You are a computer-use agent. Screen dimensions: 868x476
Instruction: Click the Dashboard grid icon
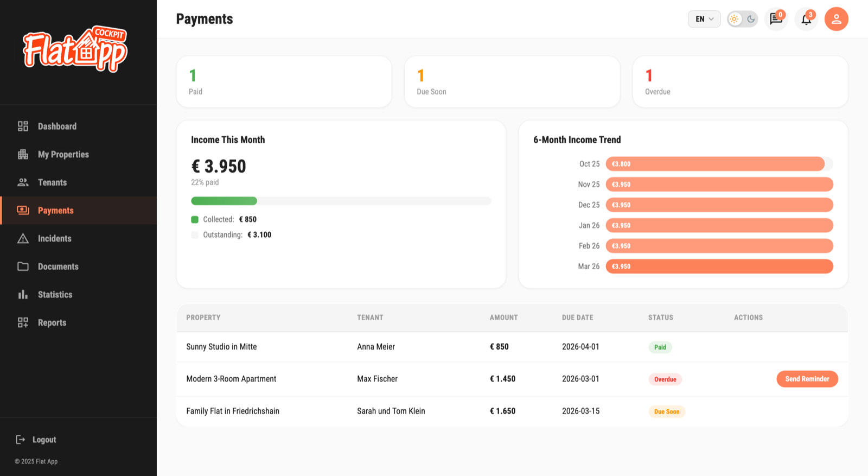[23, 126]
